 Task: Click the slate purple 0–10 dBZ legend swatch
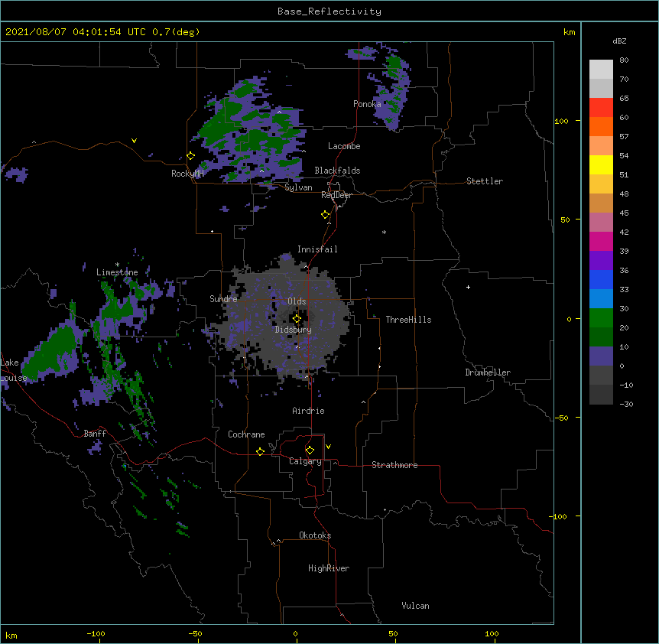(601, 356)
